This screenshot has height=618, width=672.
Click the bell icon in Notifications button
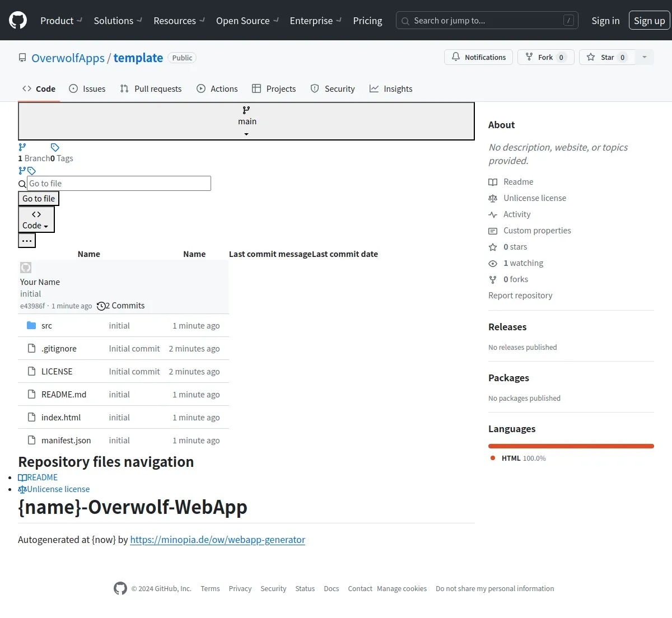click(x=456, y=57)
